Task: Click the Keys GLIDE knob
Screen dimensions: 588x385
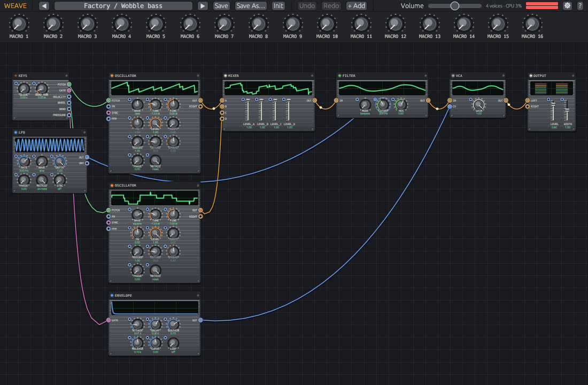Action: click(24, 89)
